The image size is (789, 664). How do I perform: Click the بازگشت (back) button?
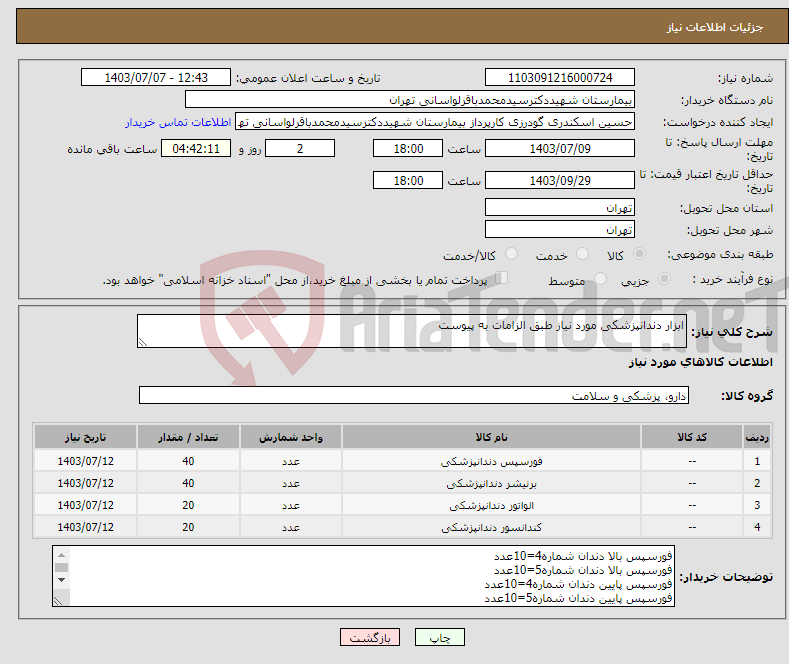[x=370, y=637]
